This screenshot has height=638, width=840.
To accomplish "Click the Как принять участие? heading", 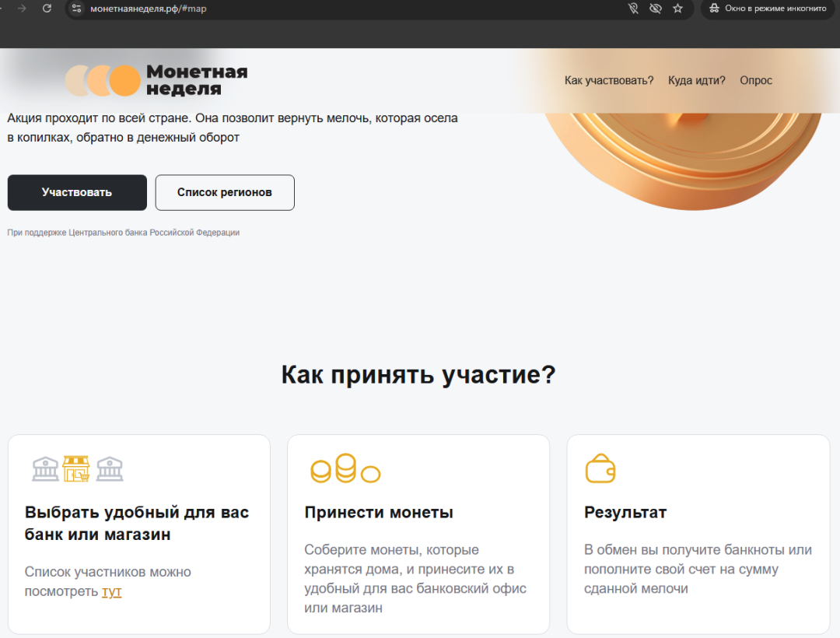I will (x=418, y=374).
